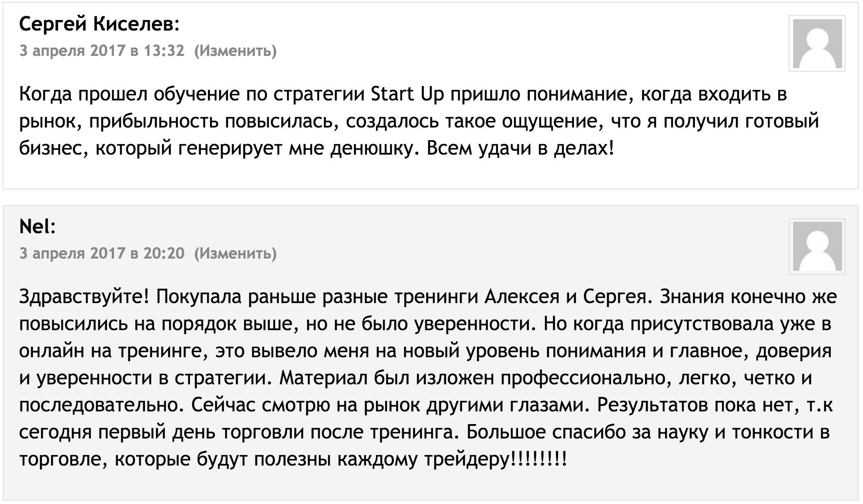
Task: Click Изменить link on Nel's comment
Action: [x=235, y=253]
